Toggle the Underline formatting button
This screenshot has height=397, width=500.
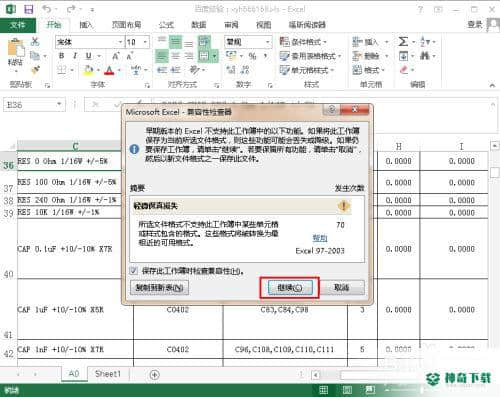coord(88,56)
